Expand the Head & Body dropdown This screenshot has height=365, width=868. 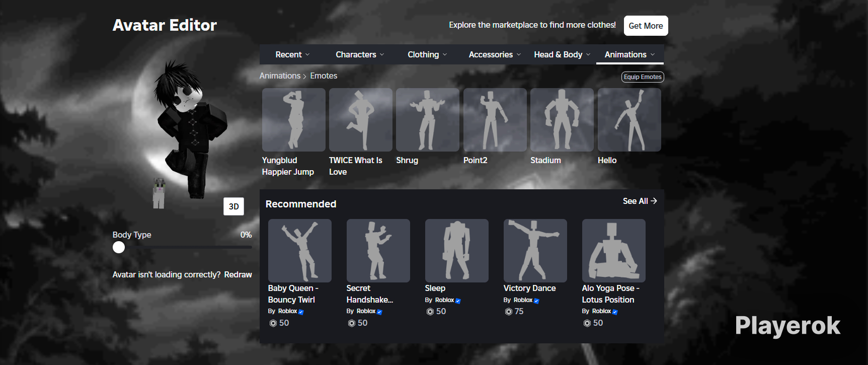562,54
